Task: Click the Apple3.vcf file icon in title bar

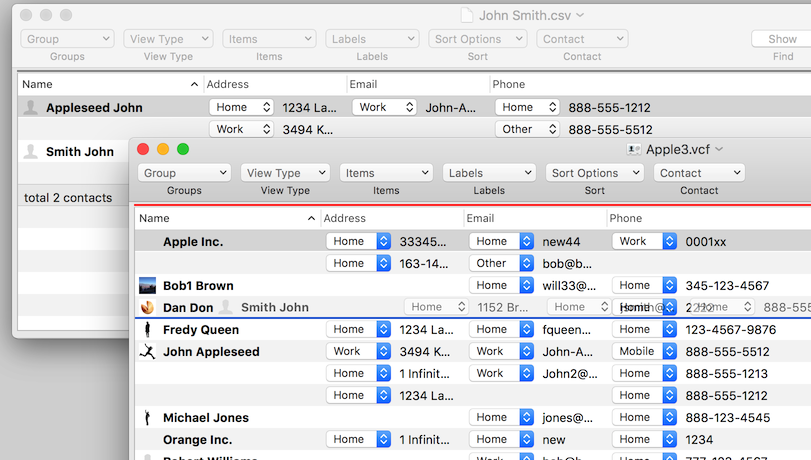Action: point(633,150)
